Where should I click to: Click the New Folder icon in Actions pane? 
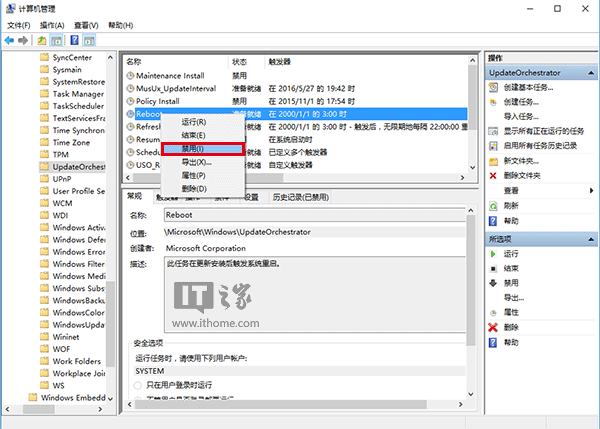(x=493, y=160)
